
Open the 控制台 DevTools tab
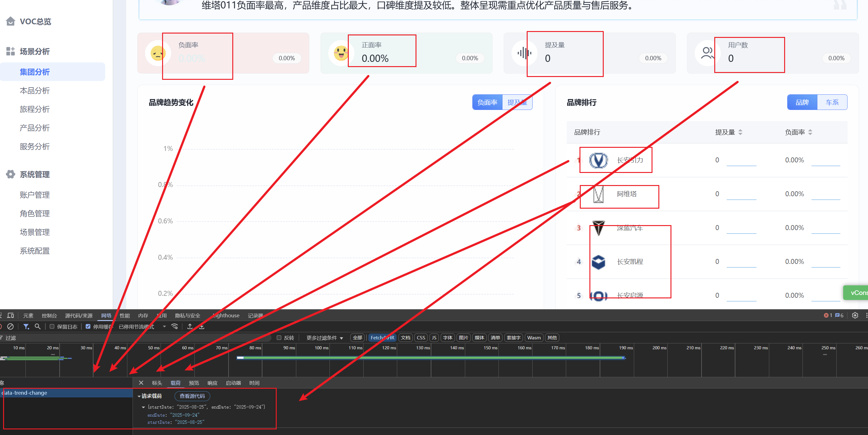(49, 315)
